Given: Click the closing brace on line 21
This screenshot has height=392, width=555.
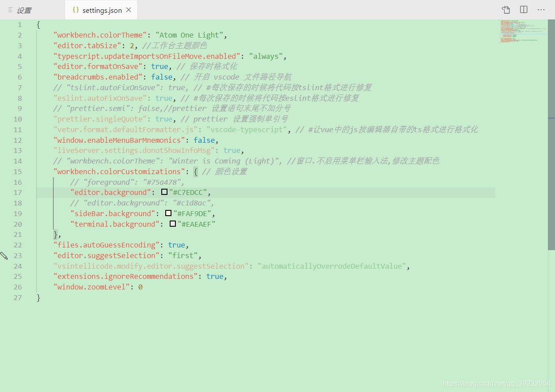Looking at the screenshot, I should [x=55, y=234].
